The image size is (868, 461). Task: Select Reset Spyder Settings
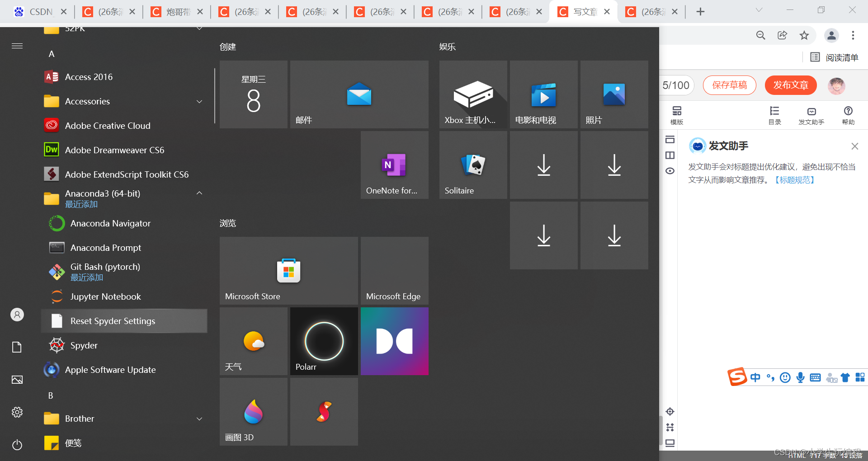click(124, 321)
